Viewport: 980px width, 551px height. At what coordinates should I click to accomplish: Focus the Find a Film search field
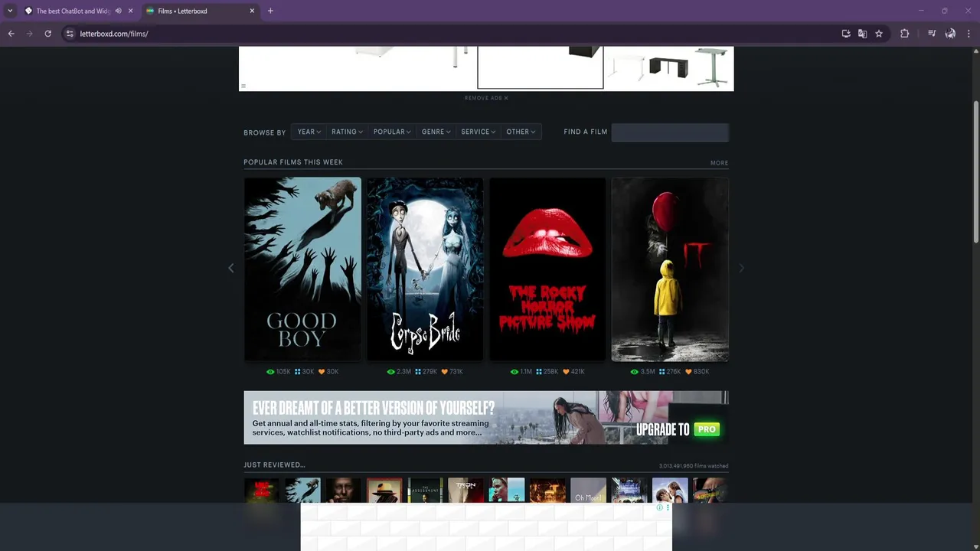(670, 132)
